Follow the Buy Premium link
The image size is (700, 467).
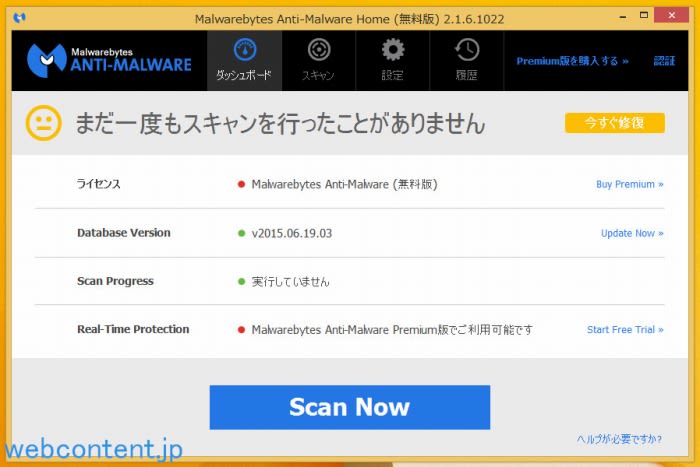coord(629,184)
